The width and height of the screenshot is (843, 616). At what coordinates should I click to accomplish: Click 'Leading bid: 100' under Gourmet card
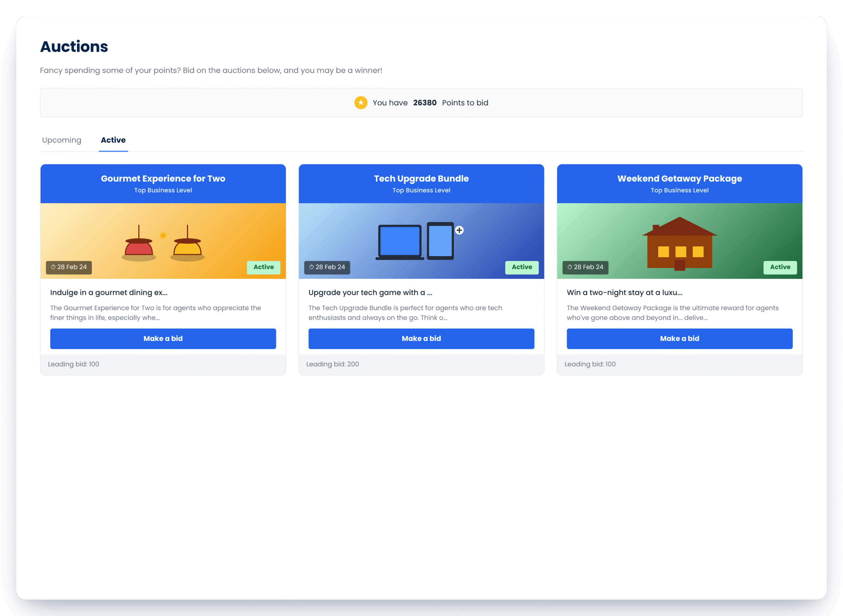73,364
